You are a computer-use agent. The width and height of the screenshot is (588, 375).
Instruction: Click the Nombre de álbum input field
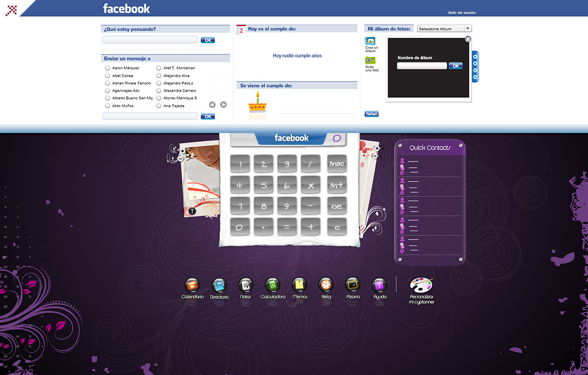[x=422, y=66]
